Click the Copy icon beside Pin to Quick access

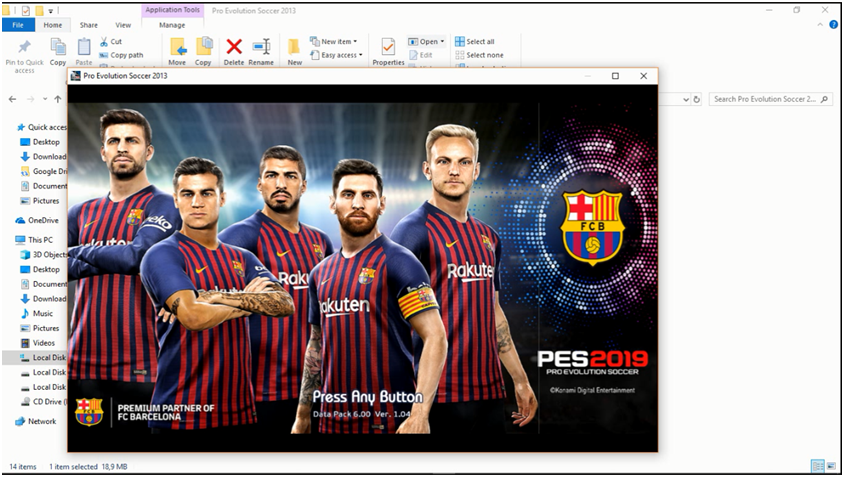pos(58,47)
